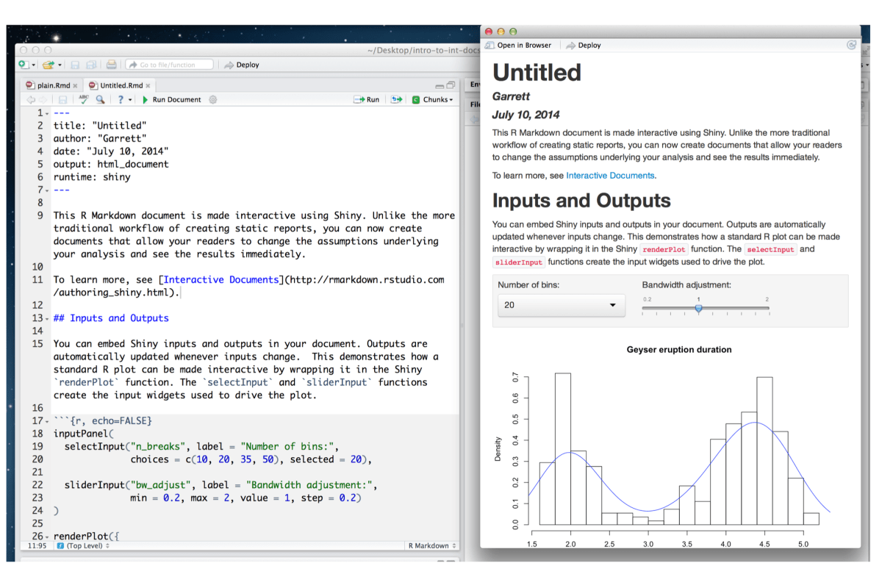The height and width of the screenshot is (588, 882).
Task: Click the Go to file/function field
Action: point(169,65)
